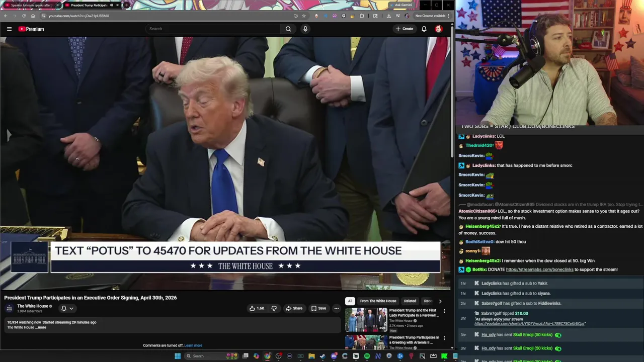Reload the page in Chrome
Image resolution: width=644 pixels, height=362 pixels.
tap(24, 16)
